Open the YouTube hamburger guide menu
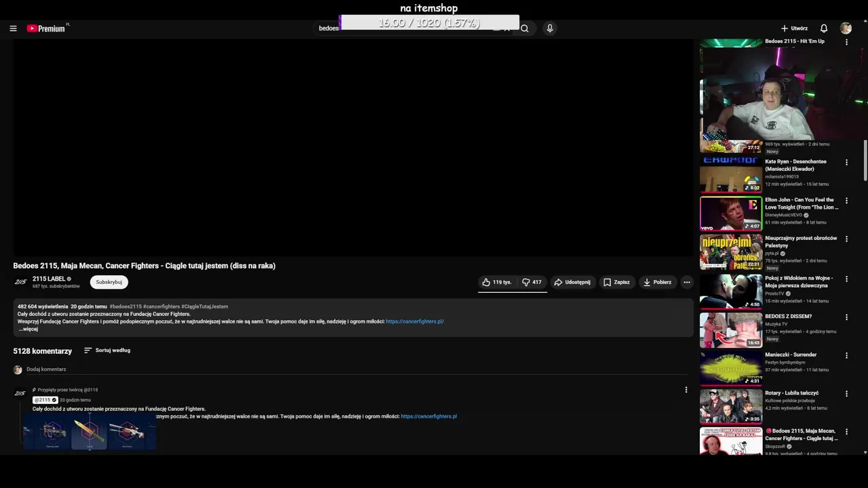868x488 pixels. point(13,28)
